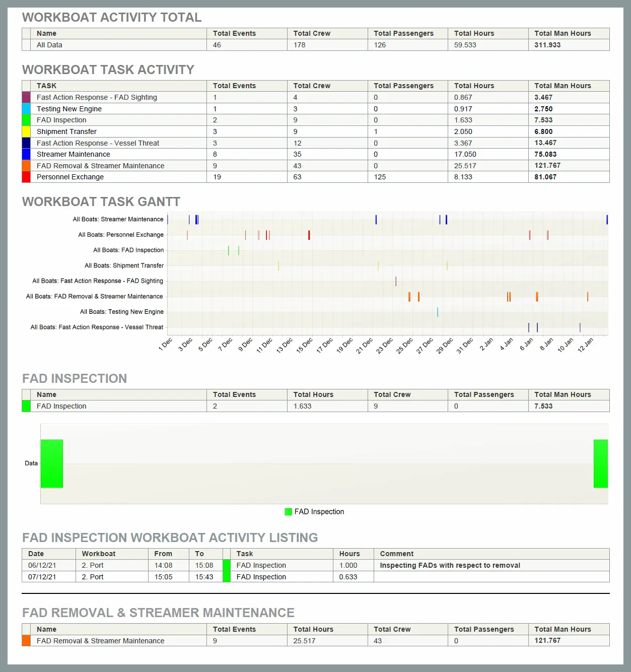Image resolution: width=631 pixels, height=672 pixels.
Task: Click the cyan Testing New Engine Gantt marker
Action: coord(438,312)
